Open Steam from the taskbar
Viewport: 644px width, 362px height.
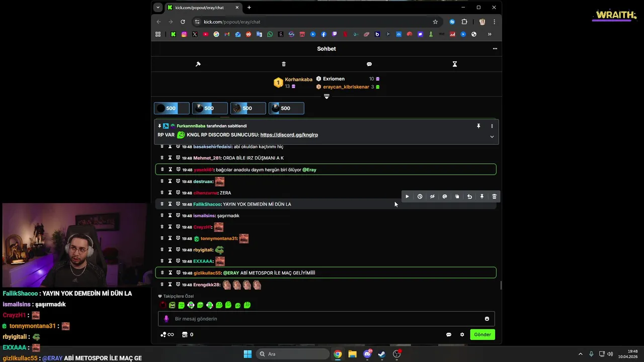pyautogui.click(x=382, y=354)
